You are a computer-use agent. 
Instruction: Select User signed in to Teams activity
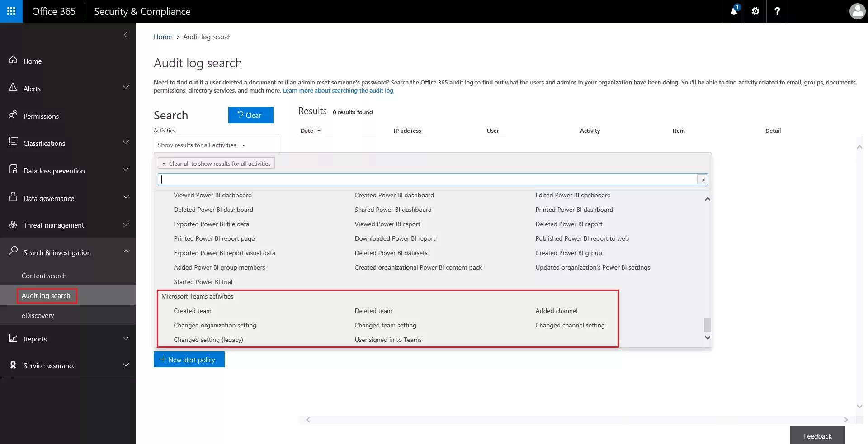[x=388, y=340]
